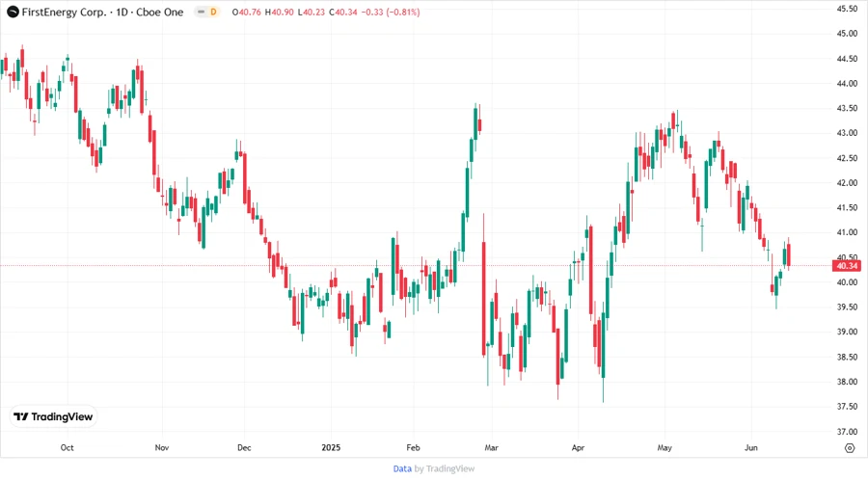
Task: Click the open value O40.76
Action: pyautogui.click(x=247, y=13)
